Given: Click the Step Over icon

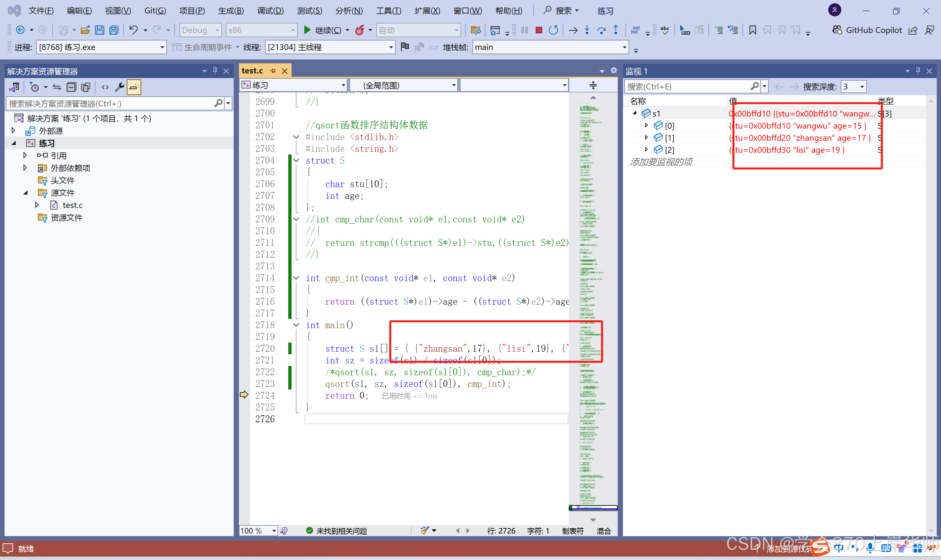Looking at the screenshot, I should click(x=601, y=30).
